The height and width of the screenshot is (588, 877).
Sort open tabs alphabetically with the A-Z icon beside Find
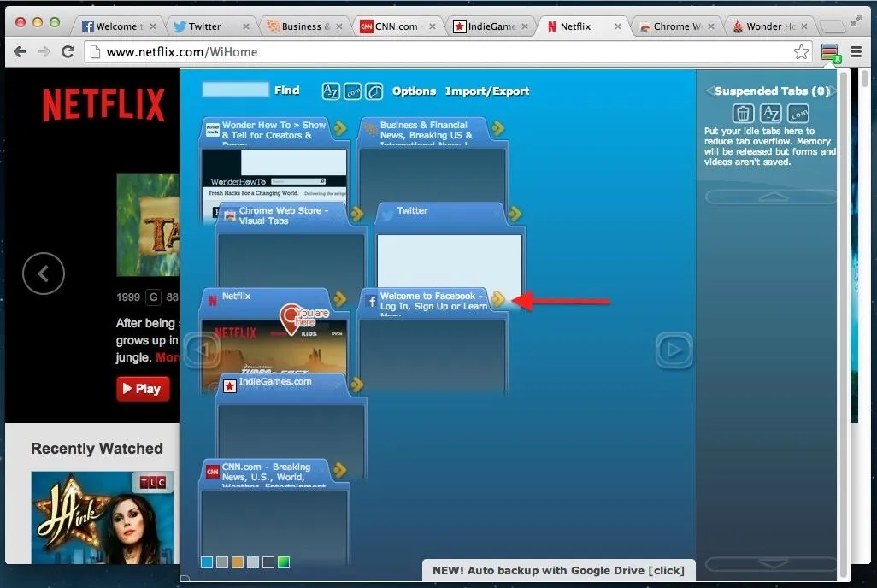pos(331,91)
